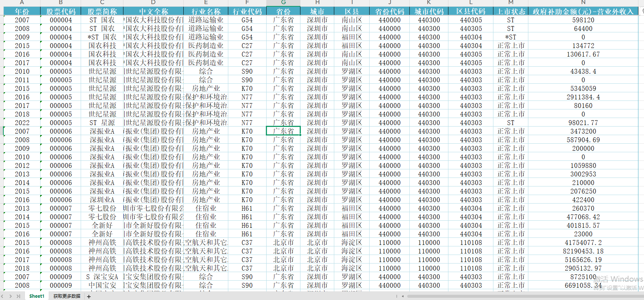The image size is (644, 300).
Task: Click the active green-bordered 广东省 cell
Action: click(x=283, y=131)
